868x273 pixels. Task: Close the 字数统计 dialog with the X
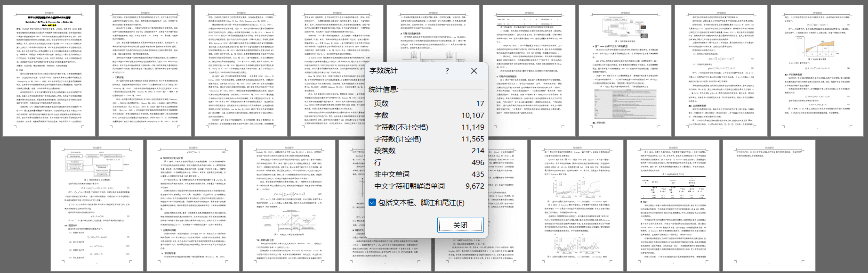[x=474, y=71]
